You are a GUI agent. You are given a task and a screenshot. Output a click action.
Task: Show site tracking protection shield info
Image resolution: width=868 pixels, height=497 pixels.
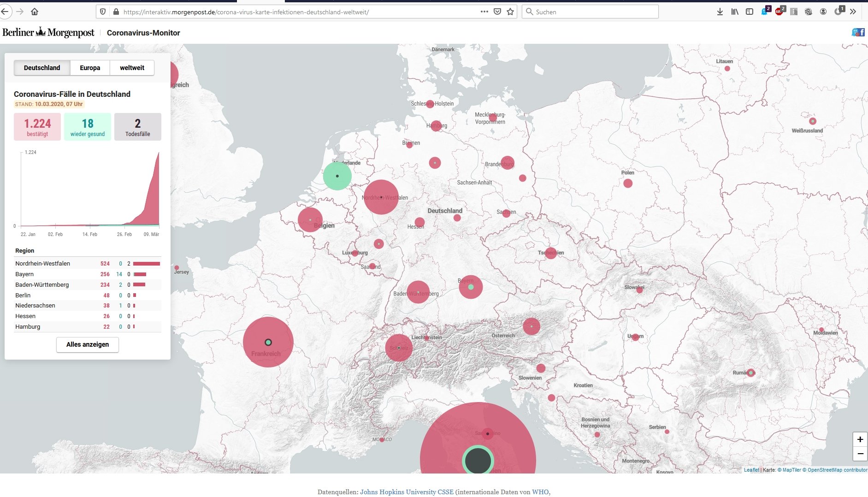[103, 12]
